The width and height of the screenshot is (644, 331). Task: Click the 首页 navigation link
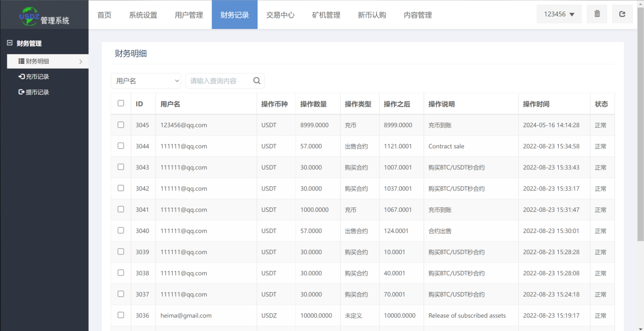coord(104,15)
